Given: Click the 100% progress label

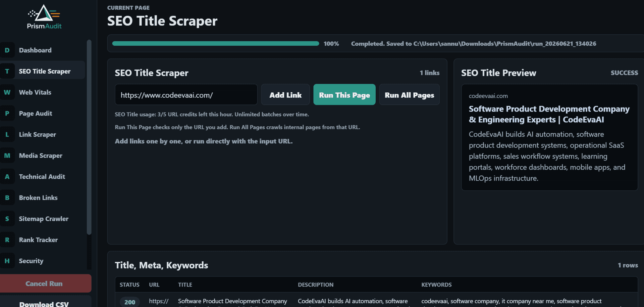Looking at the screenshot, I should 331,44.
